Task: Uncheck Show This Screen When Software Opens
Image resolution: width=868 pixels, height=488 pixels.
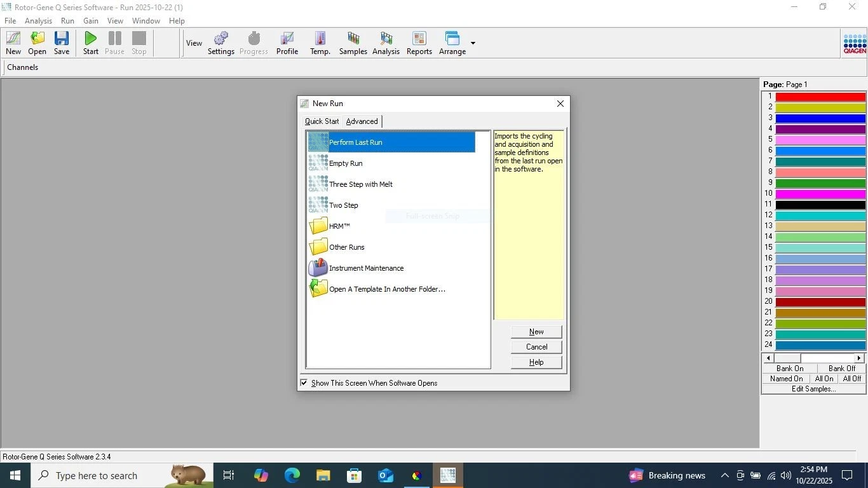Action: click(304, 383)
